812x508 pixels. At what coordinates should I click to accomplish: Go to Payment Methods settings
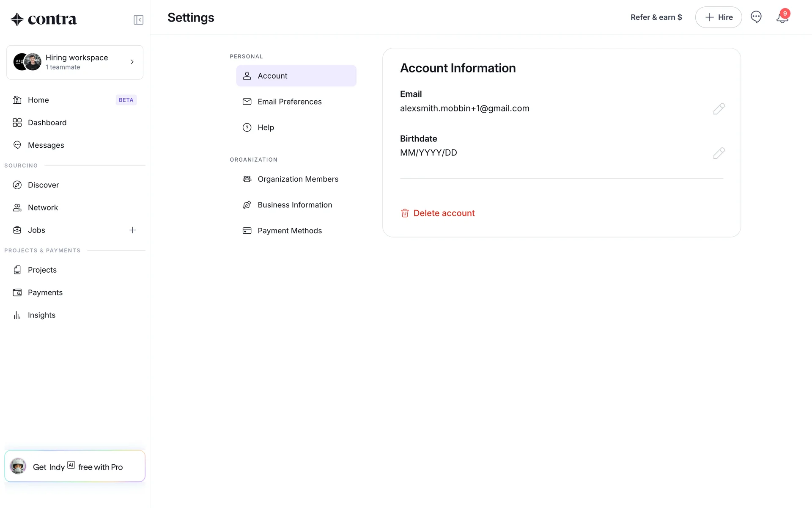click(x=289, y=231)
